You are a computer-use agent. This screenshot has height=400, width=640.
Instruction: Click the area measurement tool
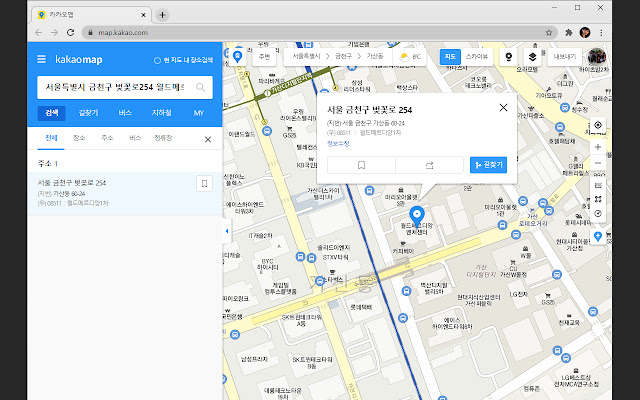[598, 199]
